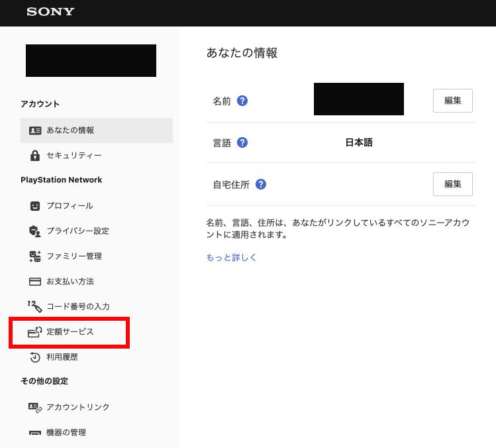Screen dimensions: 496x448
Task: Click 編集 button for 名前
Action: click(453, 101)
